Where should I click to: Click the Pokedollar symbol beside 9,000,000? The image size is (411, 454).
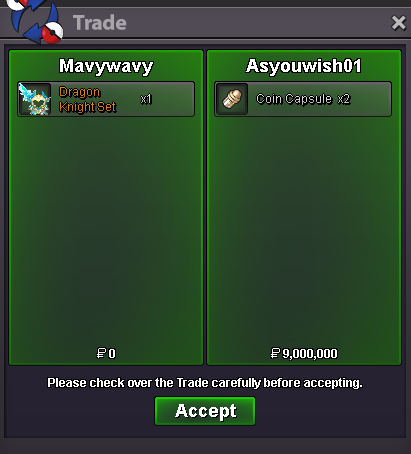point(275,353)
